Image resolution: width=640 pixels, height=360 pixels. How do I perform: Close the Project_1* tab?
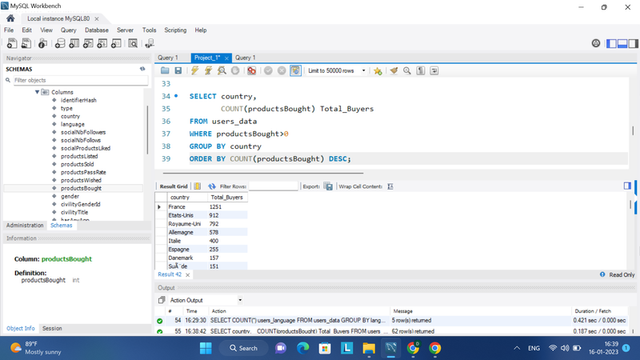point(227,58)
